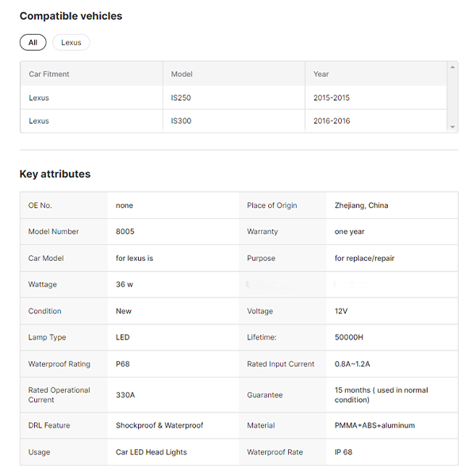The image size is (476, 476).
Task: Click the 2016-2016 year cell
Action: click(332, 121)
